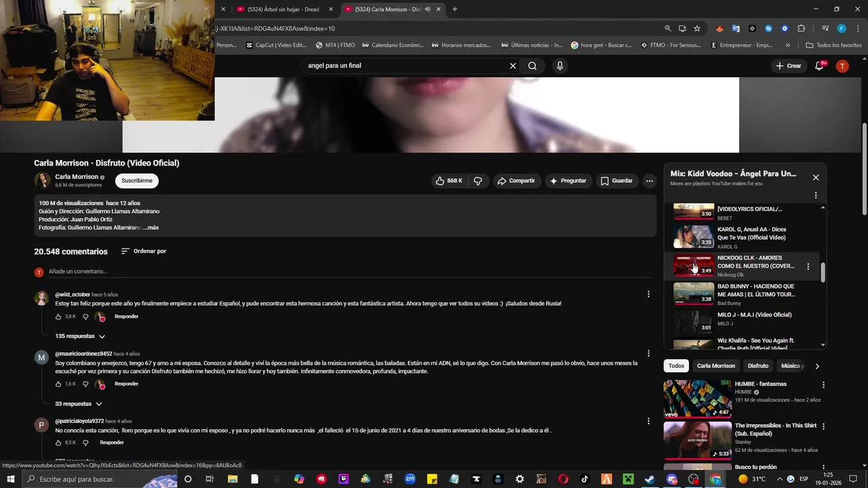868x488 pixels.
Task: Play BAD BUNNY Haciendo Que Me Amas
Action: (x=743, y=294)
